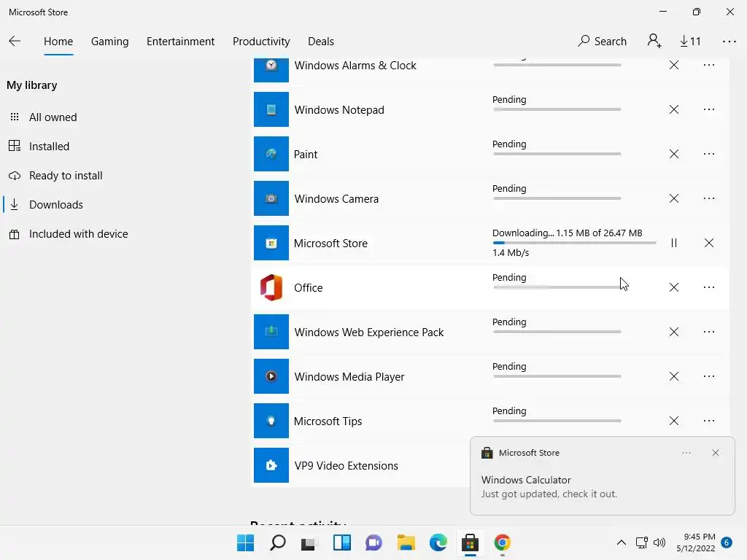Viewport: 747px width, 560px height.
Task: Open Search in the Store
Action: tap(602, 42)
